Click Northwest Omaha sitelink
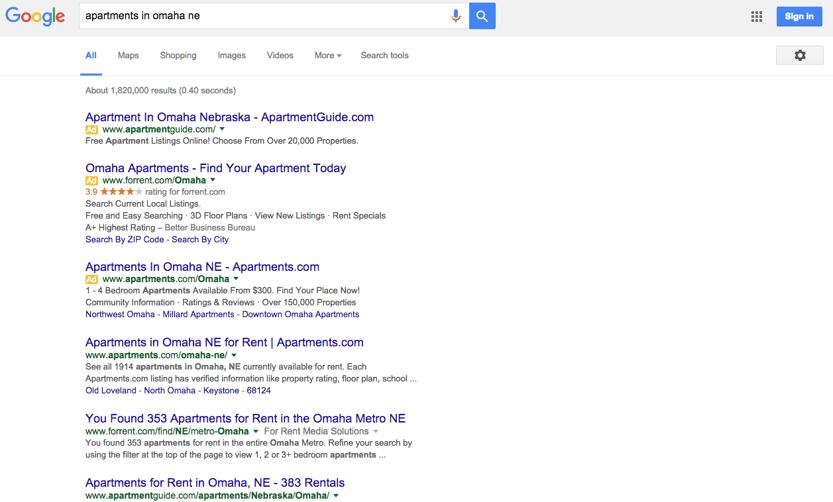Screen dimensions: 833x502 (x=120, y=314)
